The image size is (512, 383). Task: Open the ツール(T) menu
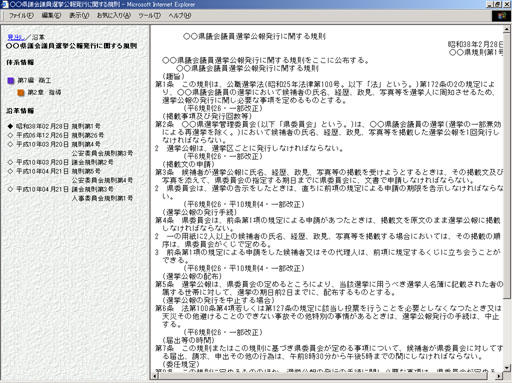point(149,15)
